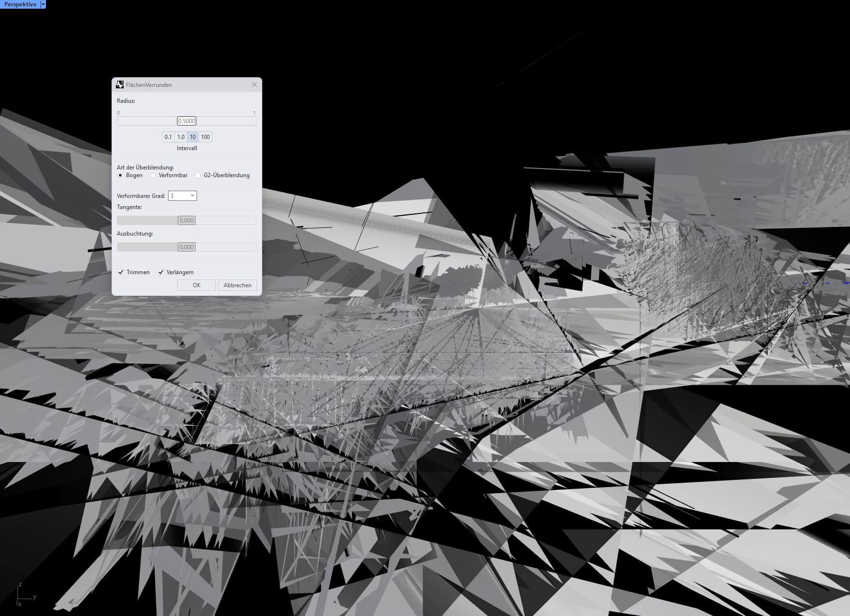Click the Radius slider track
This screenshot has width=850, height=616.
pos(186,121)
